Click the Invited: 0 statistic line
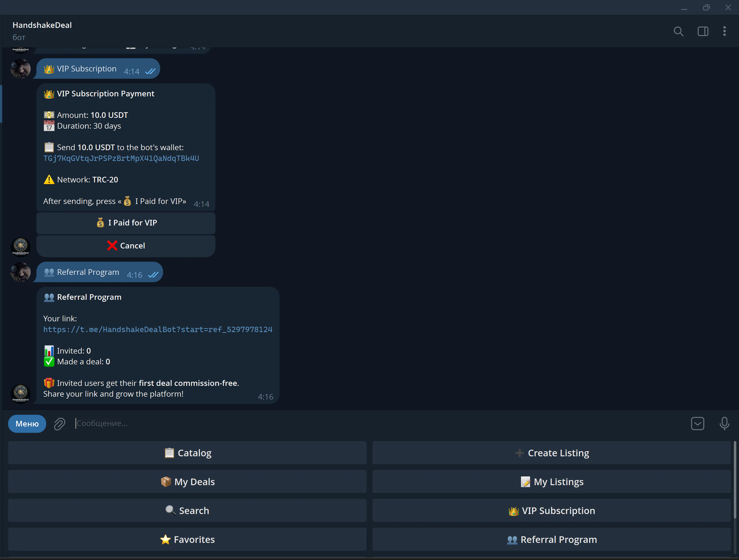 click(x=67, y=351)
